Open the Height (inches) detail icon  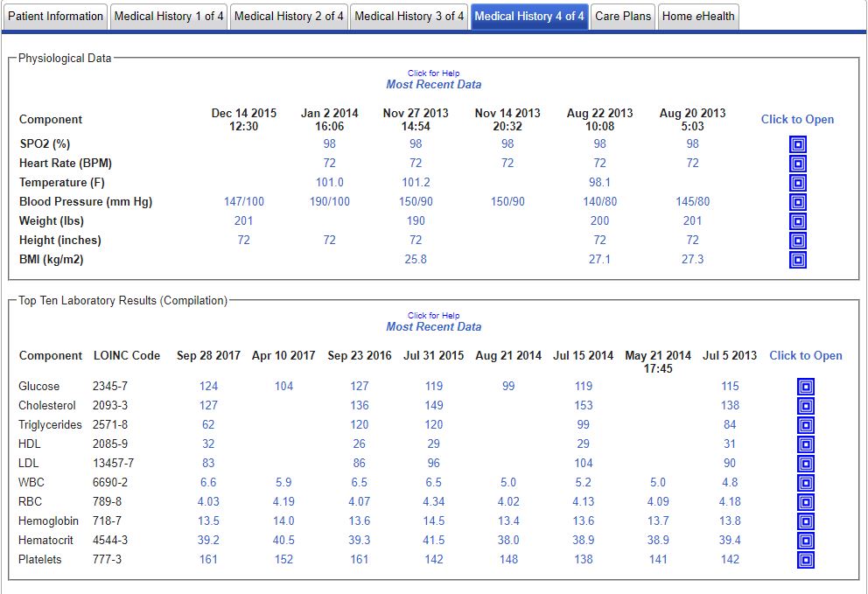(x=798, y=241)
